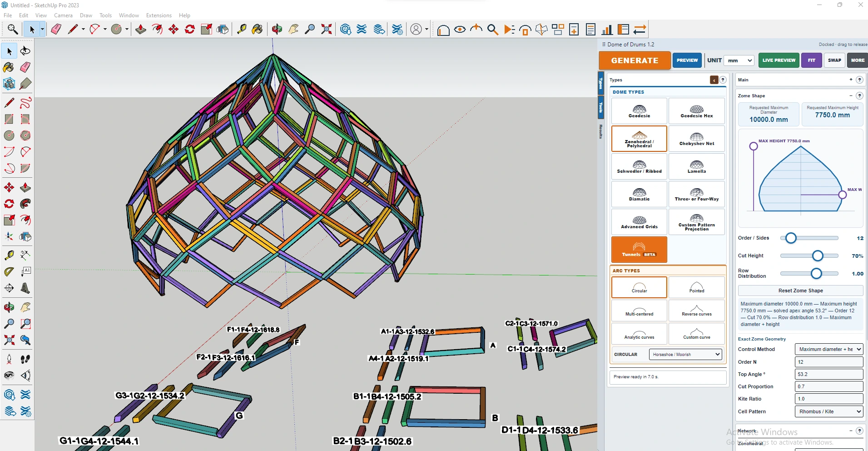Switch to the Tools vertical tab
This screenshot has height=451, width=868.
tap(600, 107)
